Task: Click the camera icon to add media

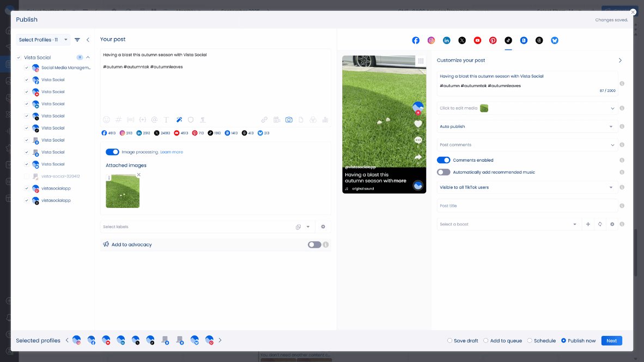Action: coord(289,119)
